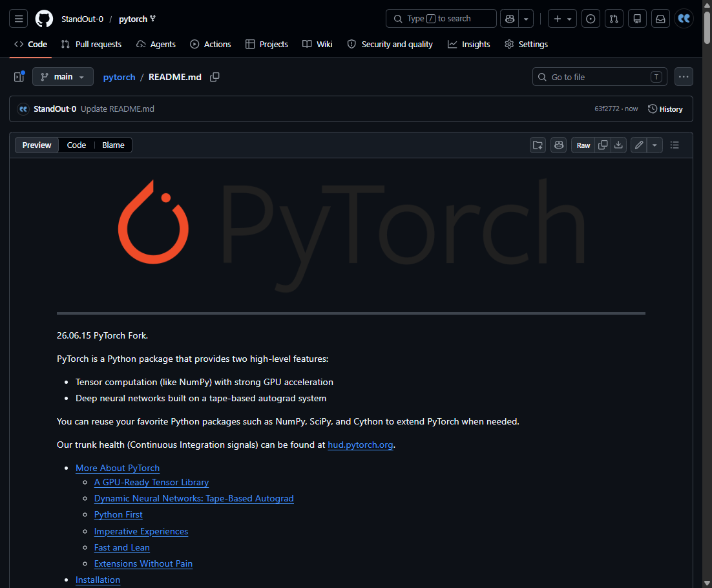The image size is (712, 588).
Task: Select the Preview view toggle
Action: (37, 145)
